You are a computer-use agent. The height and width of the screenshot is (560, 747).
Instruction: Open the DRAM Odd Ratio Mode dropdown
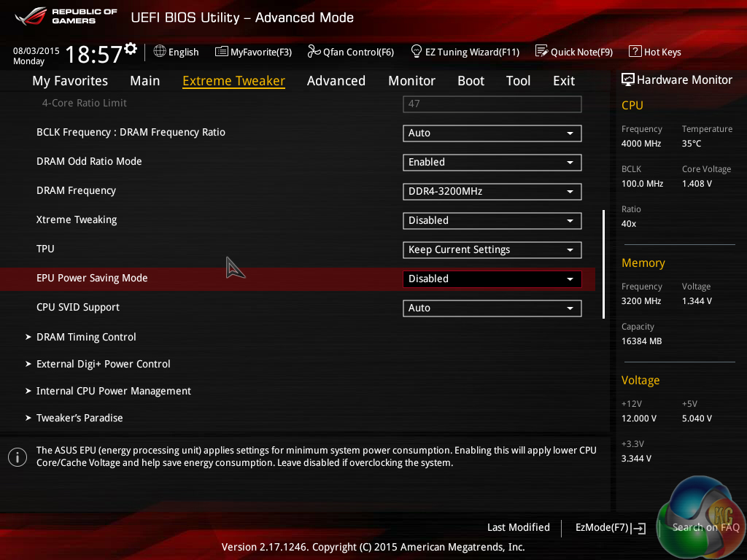[492, 163]
